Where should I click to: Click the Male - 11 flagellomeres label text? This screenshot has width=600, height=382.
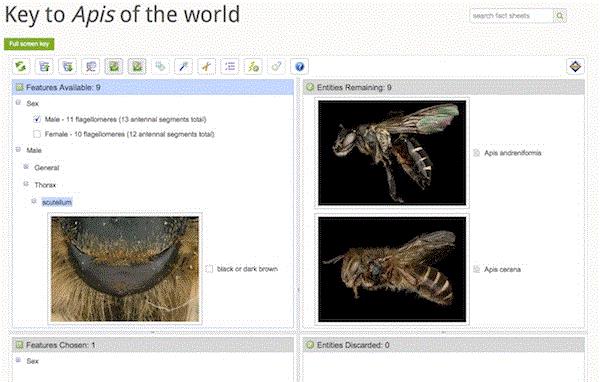click(126, 119)
